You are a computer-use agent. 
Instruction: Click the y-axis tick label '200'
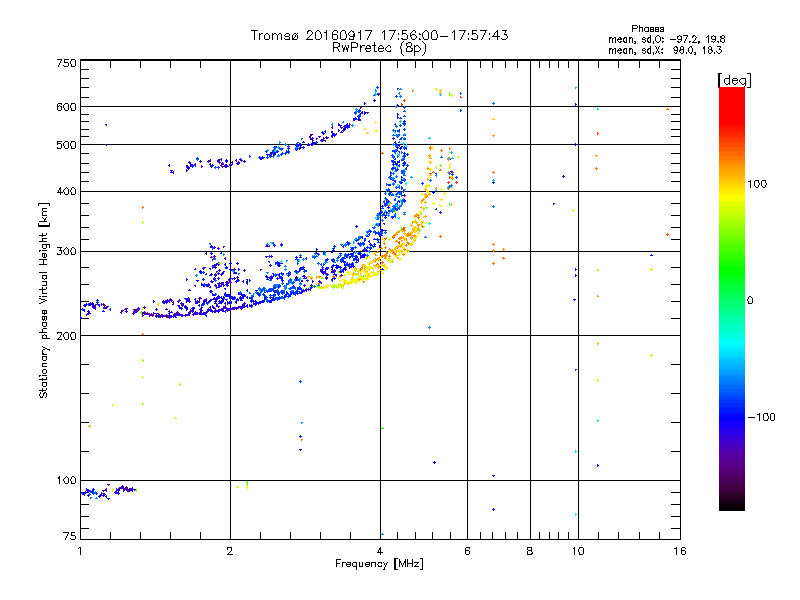tap(66, 336)
